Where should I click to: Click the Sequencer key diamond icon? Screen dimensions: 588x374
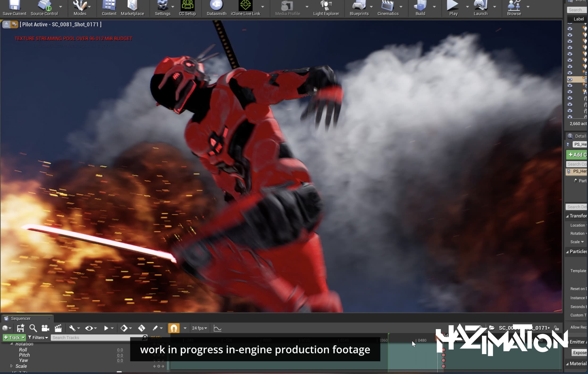pyautogui.click(x=124, y=328)
